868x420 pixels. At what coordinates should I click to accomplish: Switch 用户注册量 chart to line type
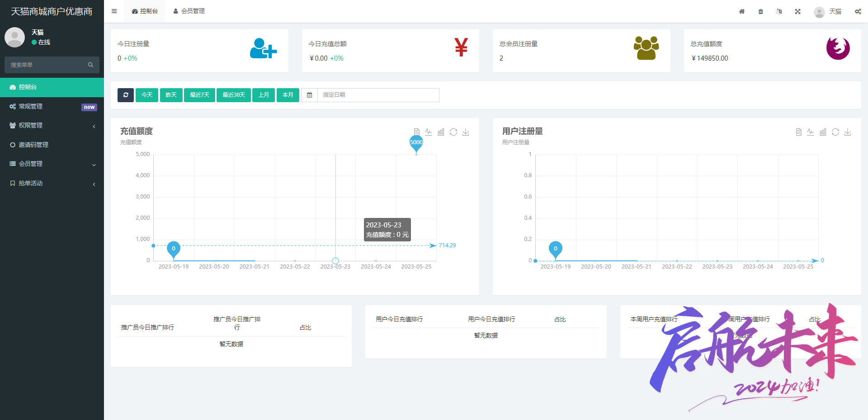click(x=811, y=132)
